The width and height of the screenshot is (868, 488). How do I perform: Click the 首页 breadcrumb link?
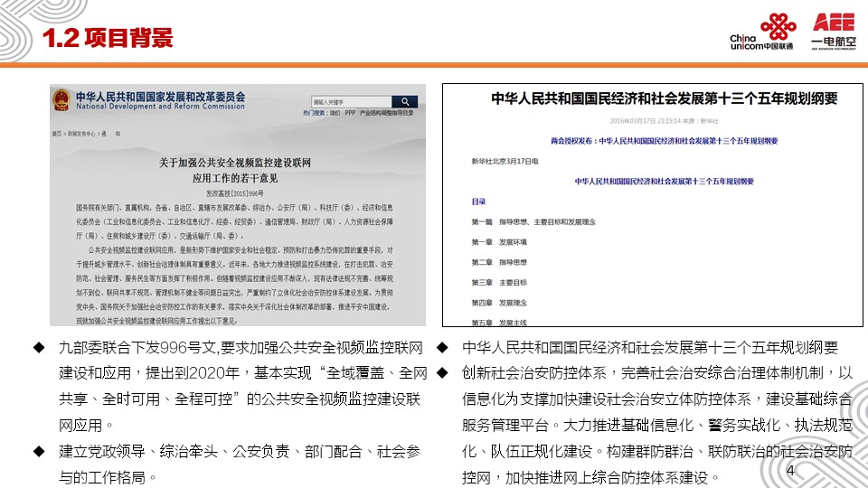56,134
